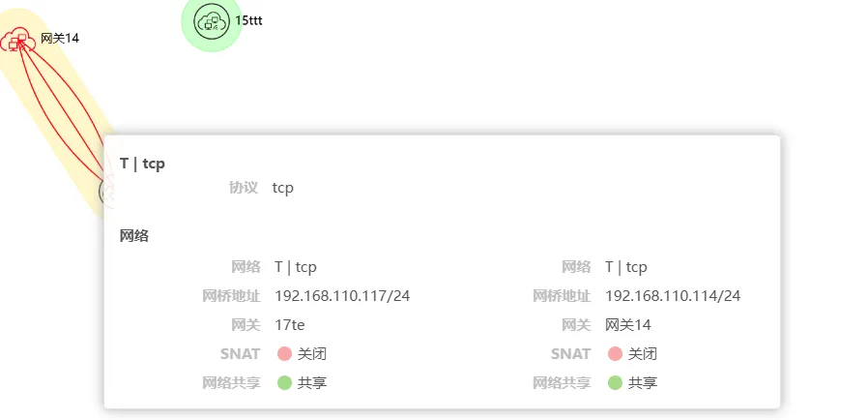The height and width of the screenshot is (420, 868).
Task: Click the 网络 section heading in popup
Action: pos(134,236)
